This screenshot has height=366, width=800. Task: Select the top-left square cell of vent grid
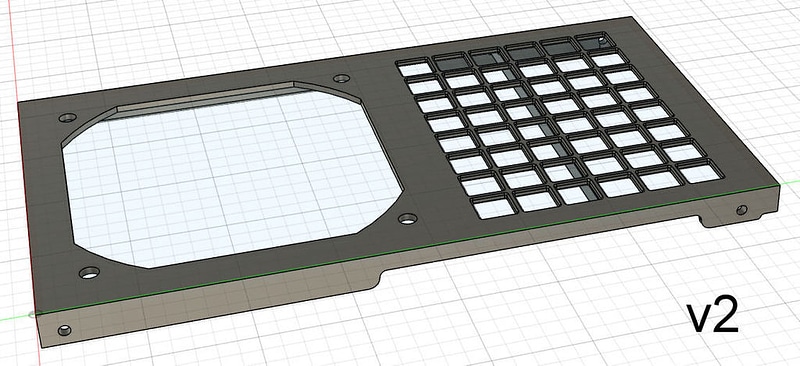click(414, 68)
